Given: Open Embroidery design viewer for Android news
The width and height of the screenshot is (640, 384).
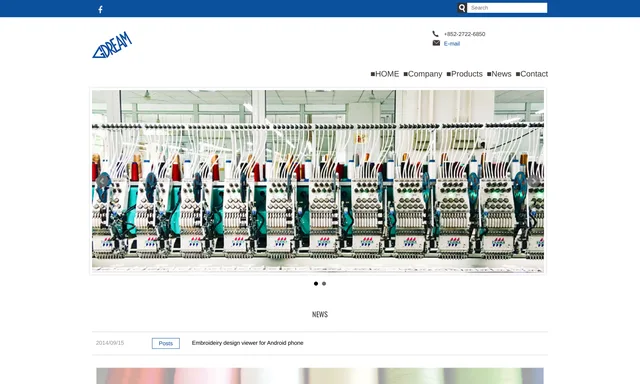Looking at the screenshot, I should coord(247,343).
